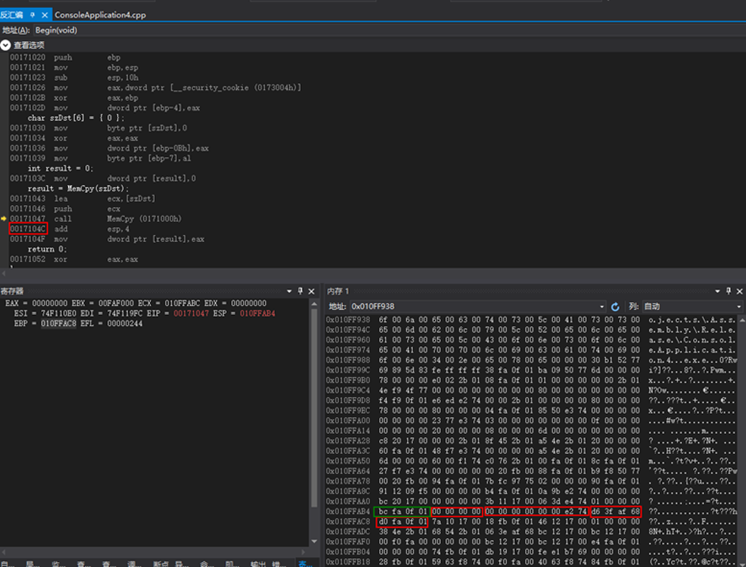746x567 pixels.
Task: Click the EIP register value 00171047
Action: click(x=191, y=313)
